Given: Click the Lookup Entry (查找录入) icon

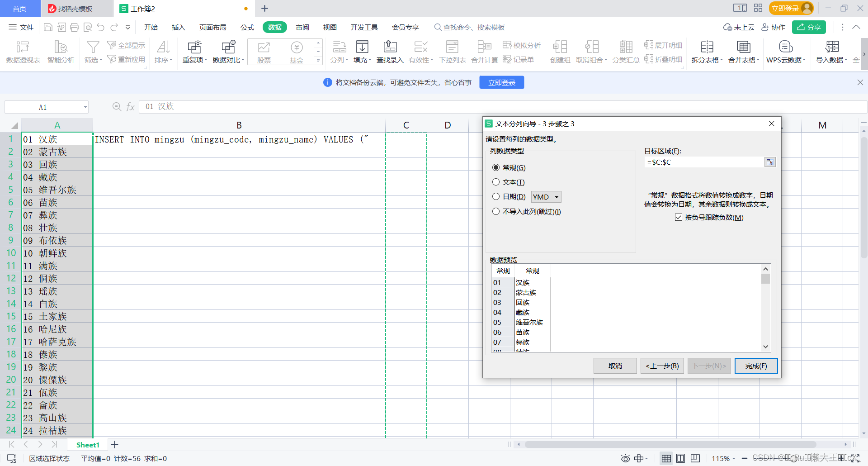Looking at the screenshot, I should click(390, 47).
